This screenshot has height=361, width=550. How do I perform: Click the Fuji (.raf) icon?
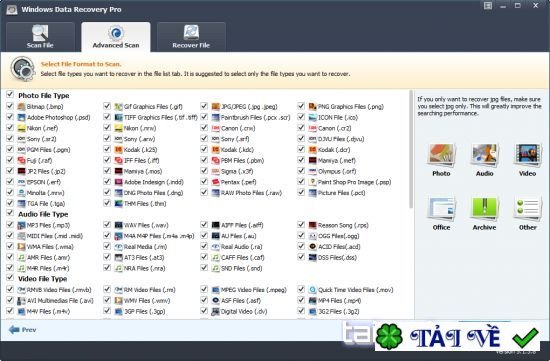point(21,160)
